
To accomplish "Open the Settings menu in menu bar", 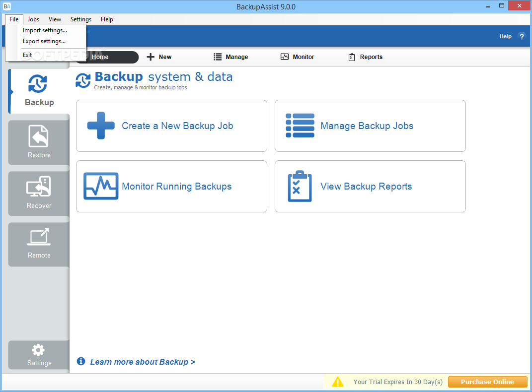I will tap(81, 19).
